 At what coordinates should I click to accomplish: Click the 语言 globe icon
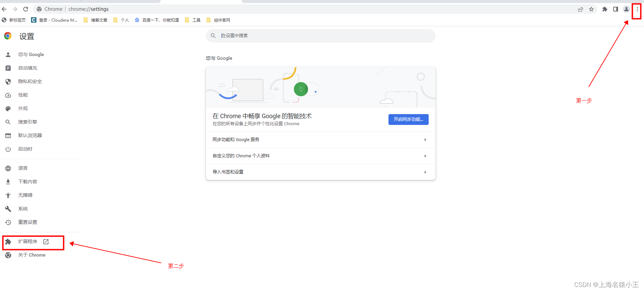(8, 168)
